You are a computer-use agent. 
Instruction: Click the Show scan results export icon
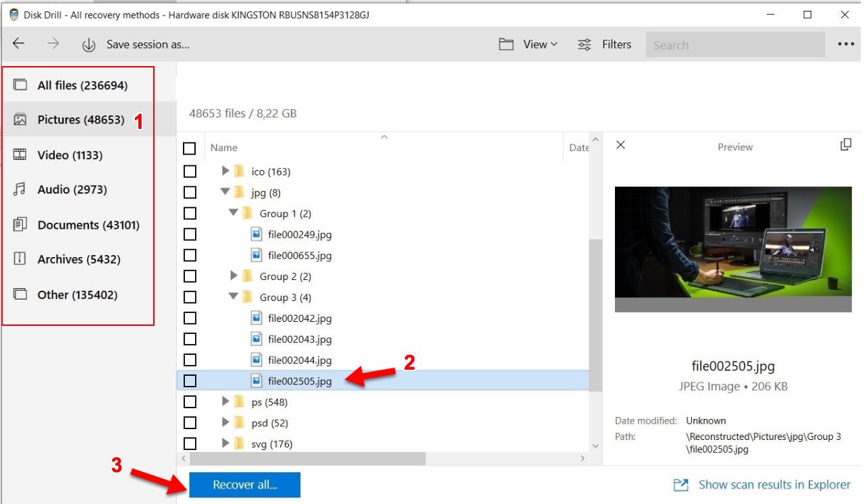pos(680,484)
